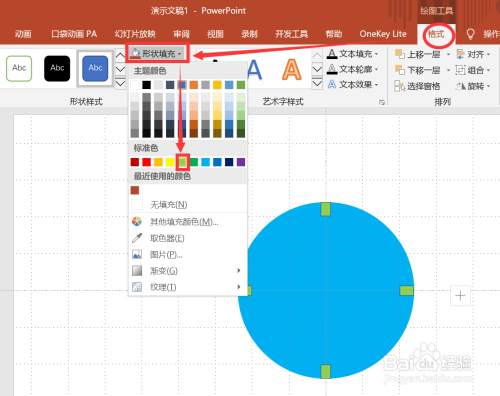
Task: Open the 文本效果 text effects dropdown
Action: (x=353, y=85)
